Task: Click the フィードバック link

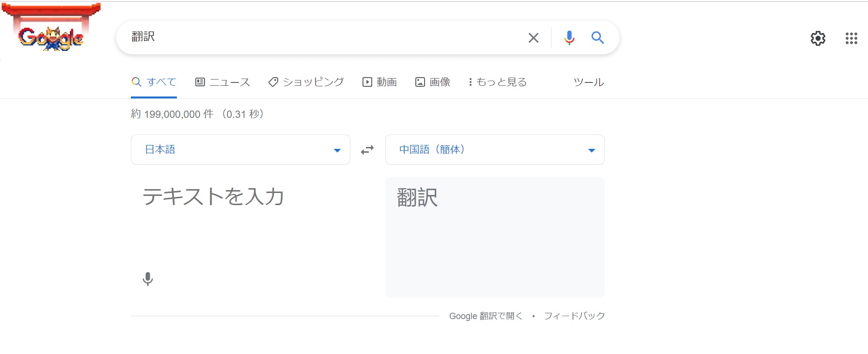Action: pos(574,316)
